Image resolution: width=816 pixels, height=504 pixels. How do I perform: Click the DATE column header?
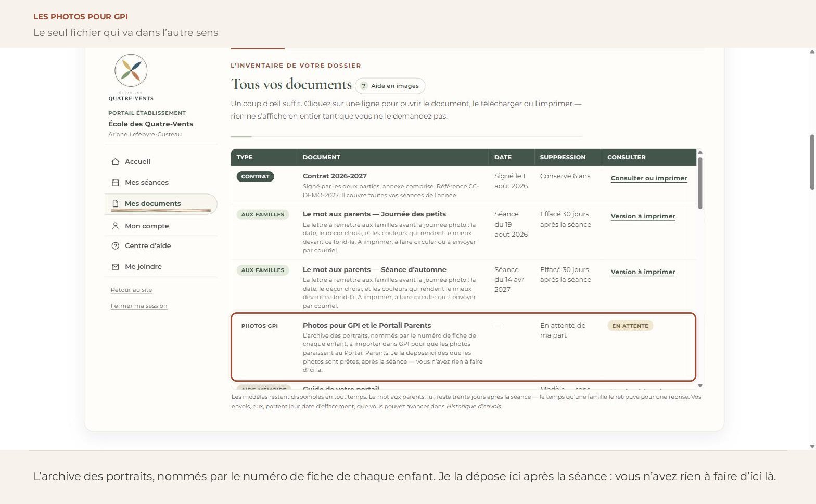point(503,157)
